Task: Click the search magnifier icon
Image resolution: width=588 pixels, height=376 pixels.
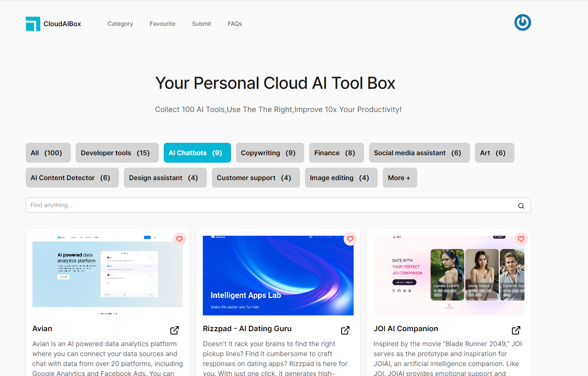Action: click(521, 205)
